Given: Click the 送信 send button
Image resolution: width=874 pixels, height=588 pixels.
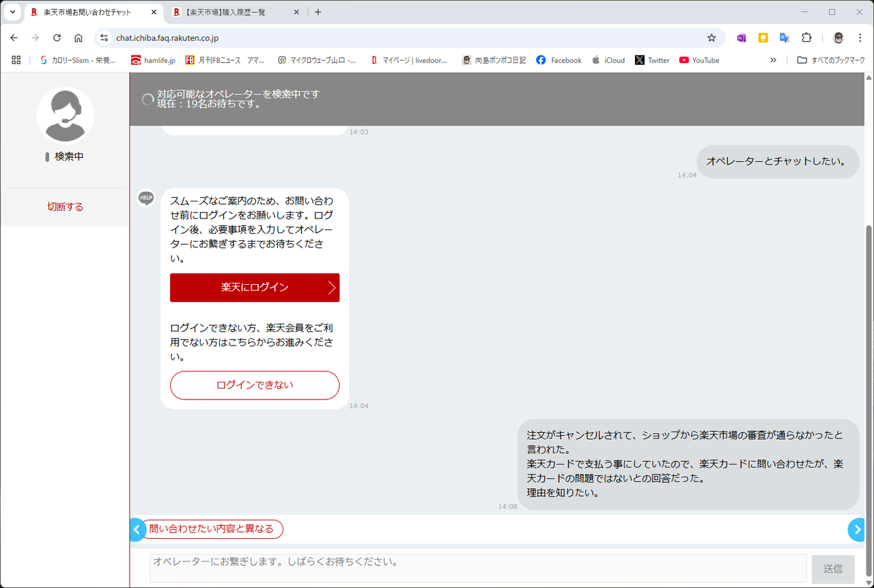Looking at the screenshot, I should tap(833, 569).
